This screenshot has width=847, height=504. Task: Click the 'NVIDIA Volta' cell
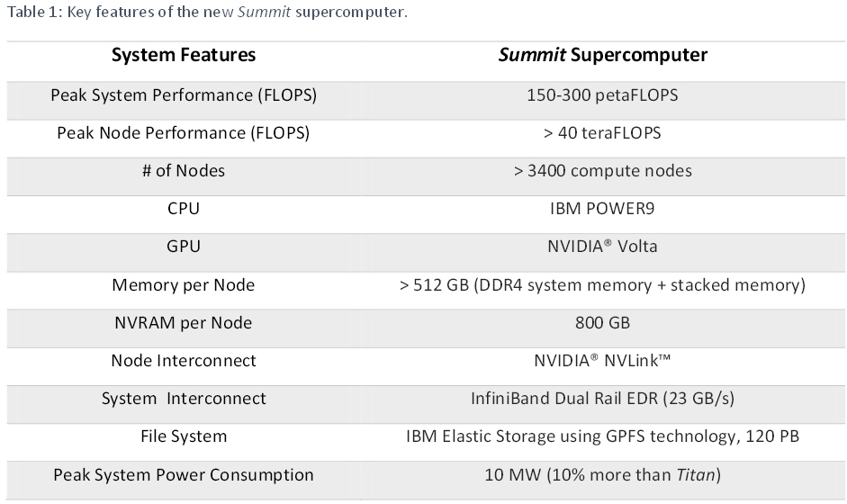(602, 247)
